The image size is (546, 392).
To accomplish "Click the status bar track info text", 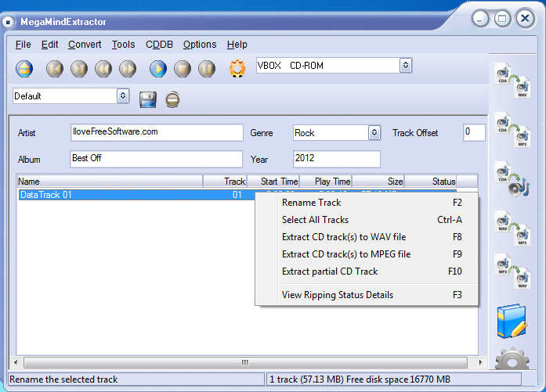I will point(360,379).
